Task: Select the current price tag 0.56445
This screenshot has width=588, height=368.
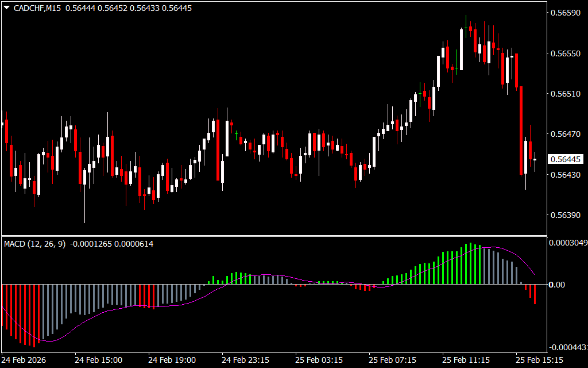Action: click(x=566, y=159)
